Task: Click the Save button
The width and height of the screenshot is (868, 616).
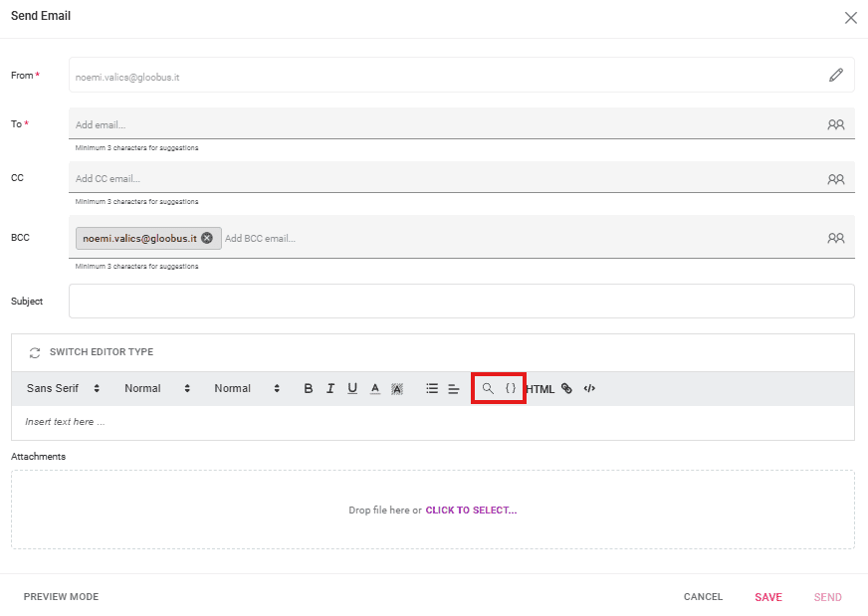Action: [x=767, y=597]
